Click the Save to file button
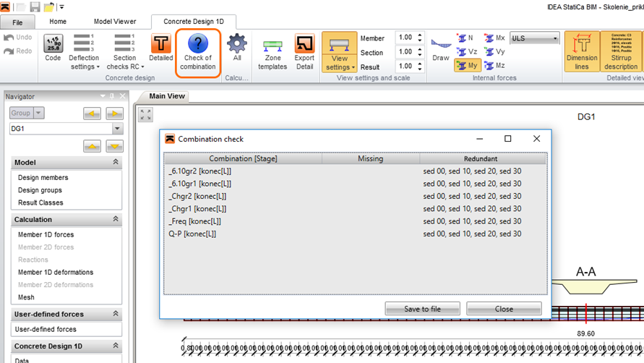The width and height of the screenshot is (644, 363). pyautogui.click(x=422, y=309)
